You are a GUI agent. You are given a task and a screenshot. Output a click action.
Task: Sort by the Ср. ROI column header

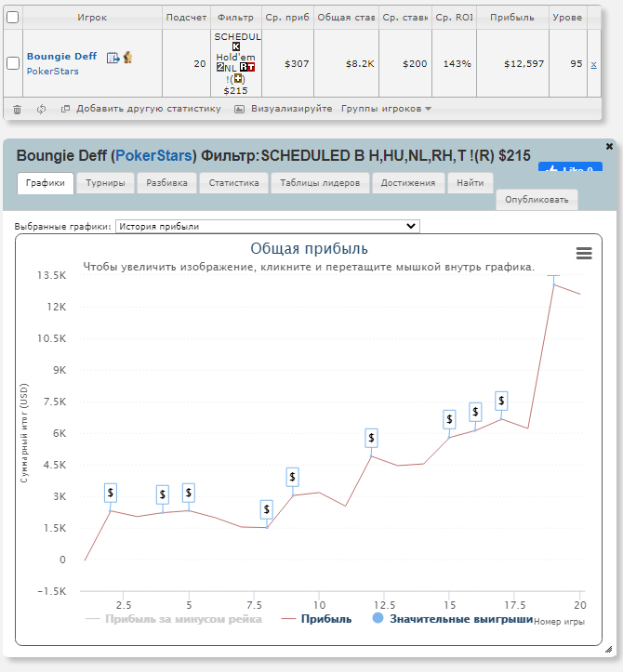(454, 18)
